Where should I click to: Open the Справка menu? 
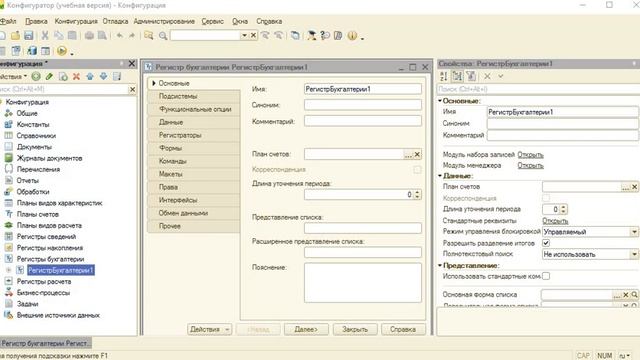point(269,21)
